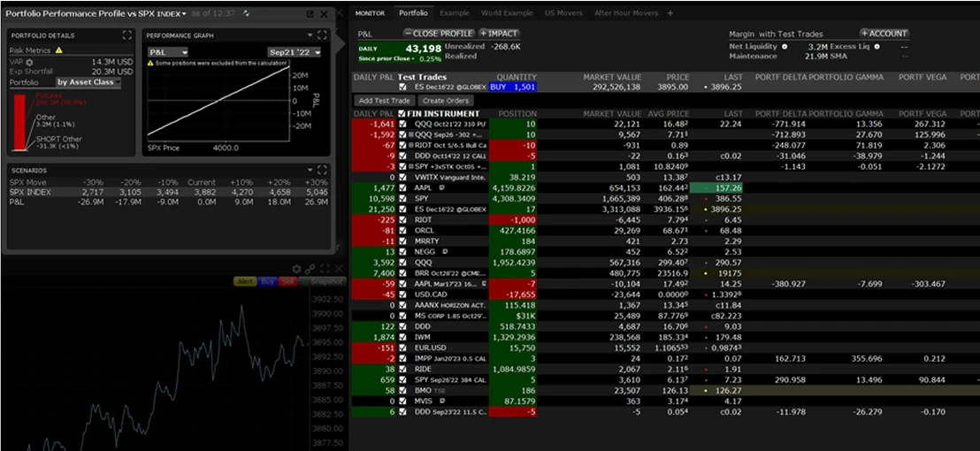The height and width of the screenshot is (451, 980).
Task: Open the P&L dropdown in Performance Graph
Action: coord(167,52)
